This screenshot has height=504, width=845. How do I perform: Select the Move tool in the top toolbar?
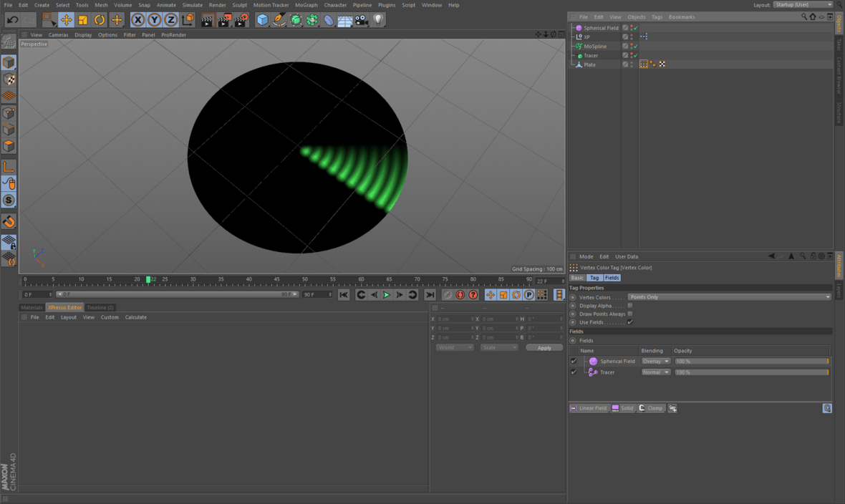pyautogui.click(x=67, y=19)
